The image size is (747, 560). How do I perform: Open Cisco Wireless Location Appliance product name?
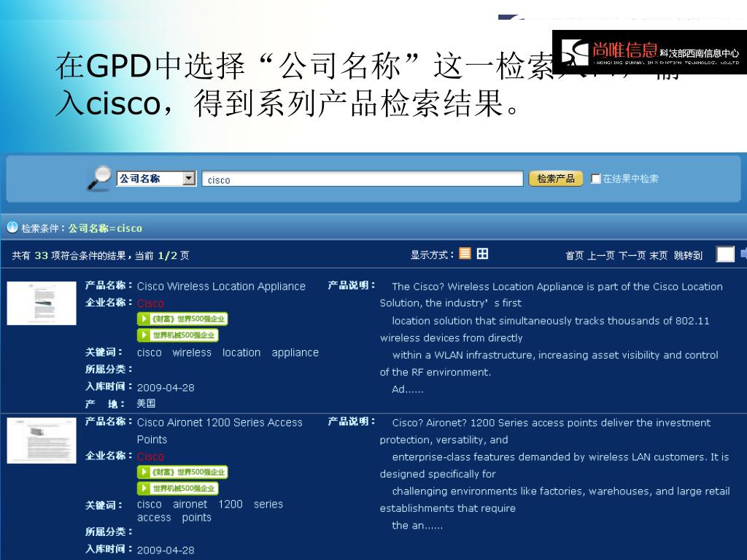coord(221,286)
